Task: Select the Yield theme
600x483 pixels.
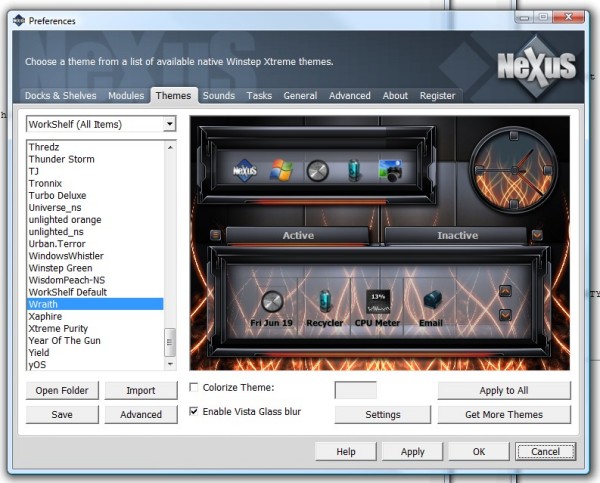Action: [95, 352]
